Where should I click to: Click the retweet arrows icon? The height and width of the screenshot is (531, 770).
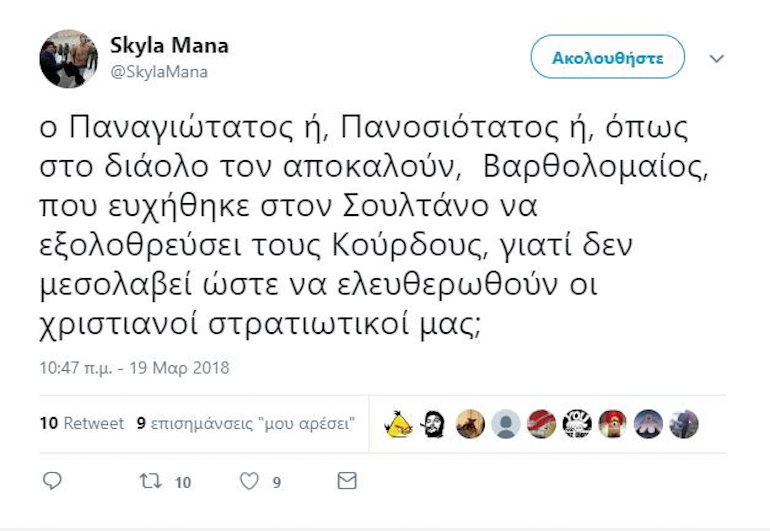point(150,481)
